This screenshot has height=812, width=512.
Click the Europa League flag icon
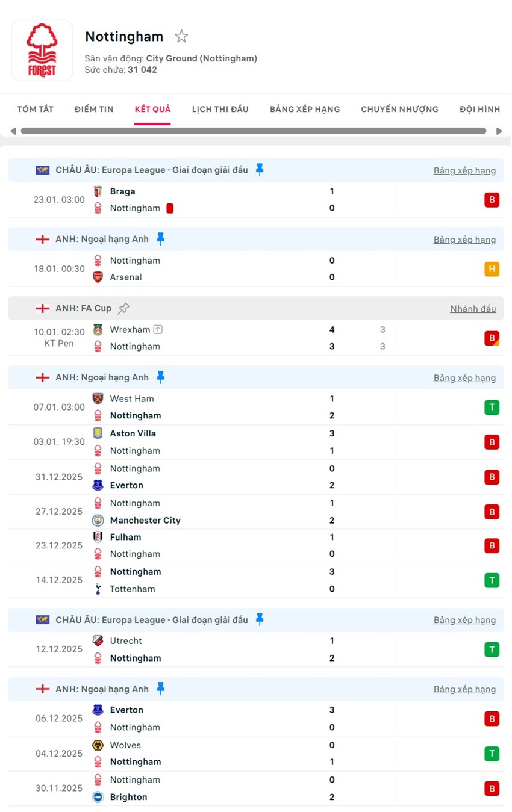click(x=42, y=170)
